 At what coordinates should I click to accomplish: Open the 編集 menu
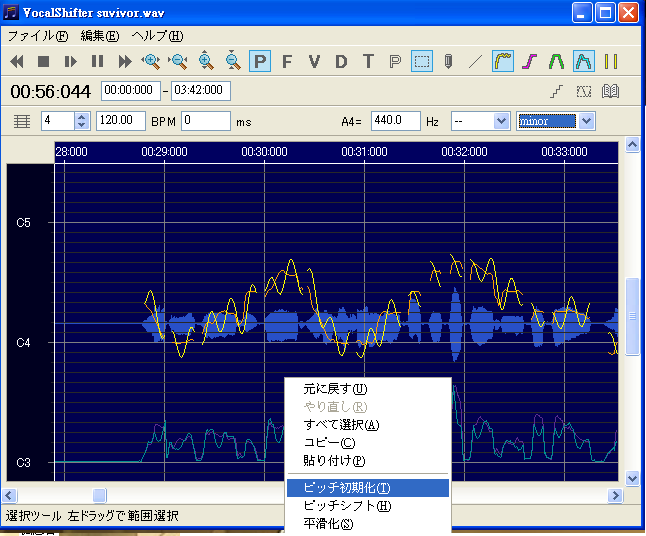click(100, 36)
